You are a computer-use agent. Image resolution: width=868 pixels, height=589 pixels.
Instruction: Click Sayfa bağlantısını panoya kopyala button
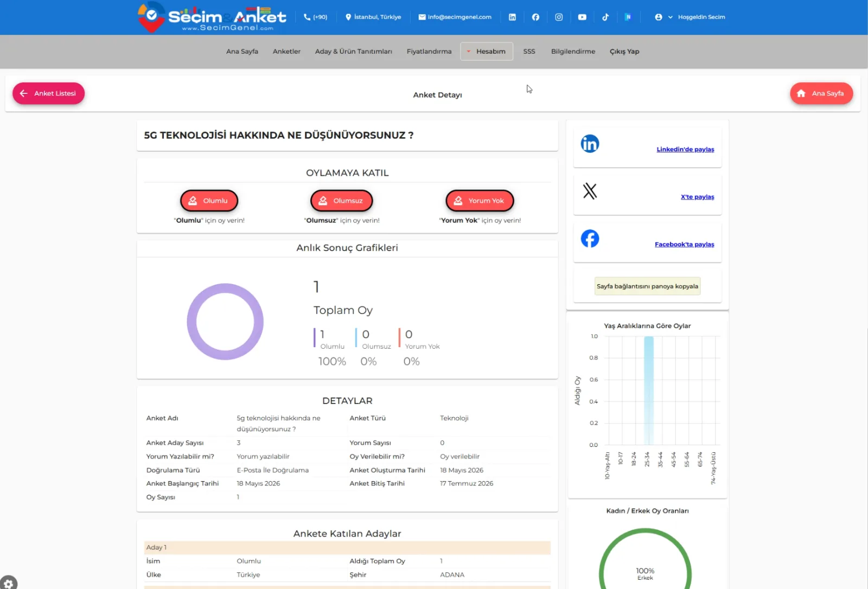pyautogui.click(x=647, y=286)
